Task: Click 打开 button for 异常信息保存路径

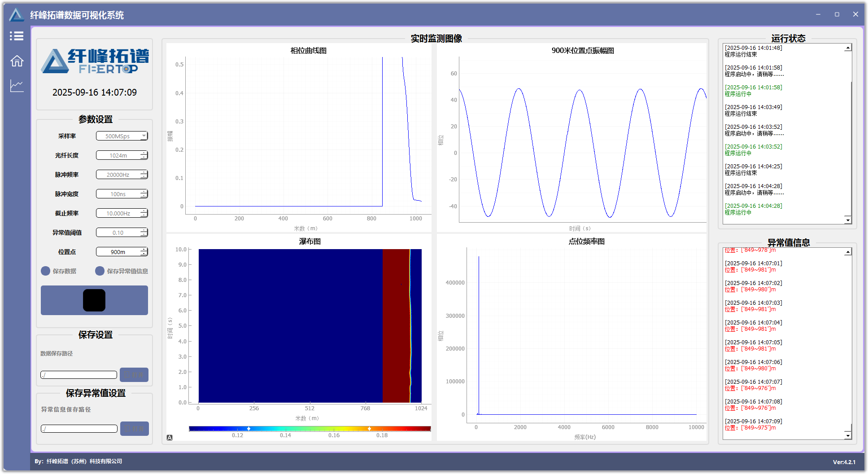Action: point(134,429)
